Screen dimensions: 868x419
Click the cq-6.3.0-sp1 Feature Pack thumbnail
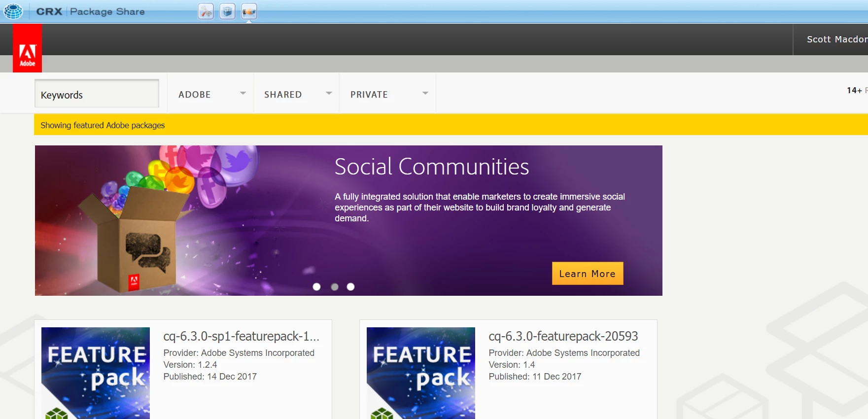click(x=96, y=373)
